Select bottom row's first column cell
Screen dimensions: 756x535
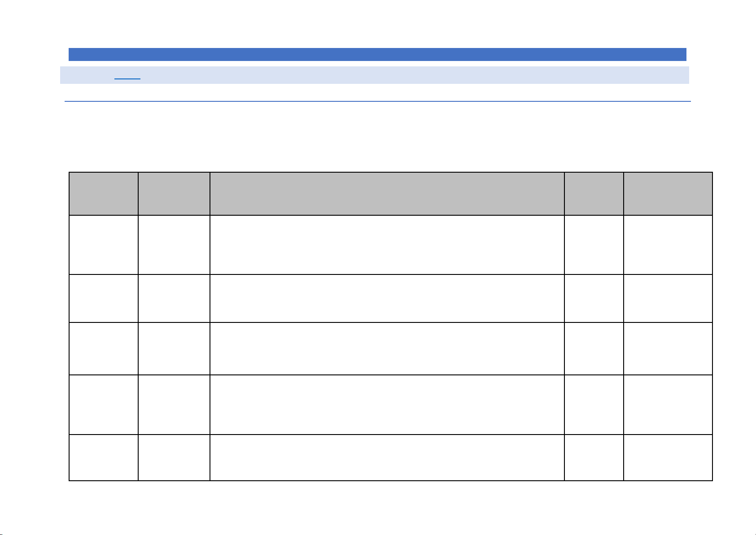click(103, 457)
